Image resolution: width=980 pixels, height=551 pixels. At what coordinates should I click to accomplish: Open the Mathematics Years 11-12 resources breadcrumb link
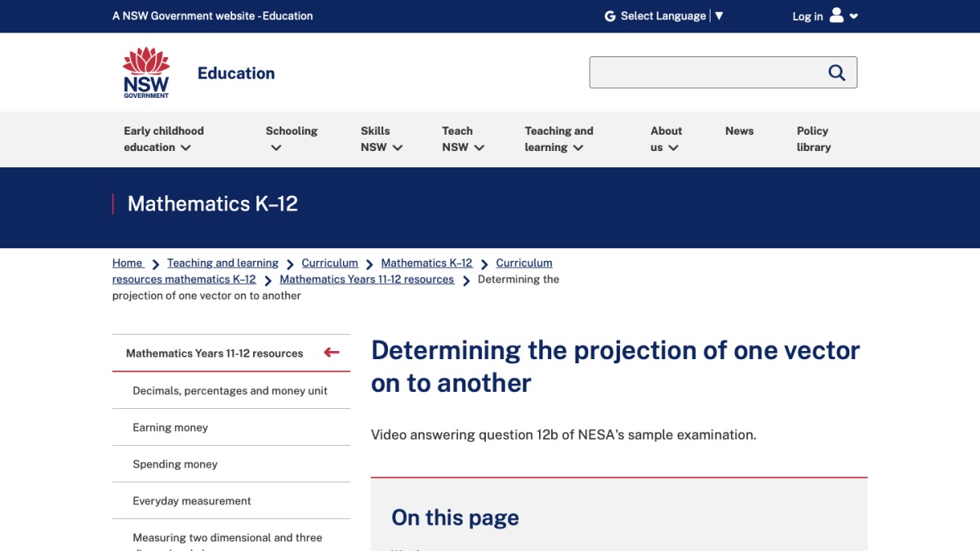coord(367,278)
